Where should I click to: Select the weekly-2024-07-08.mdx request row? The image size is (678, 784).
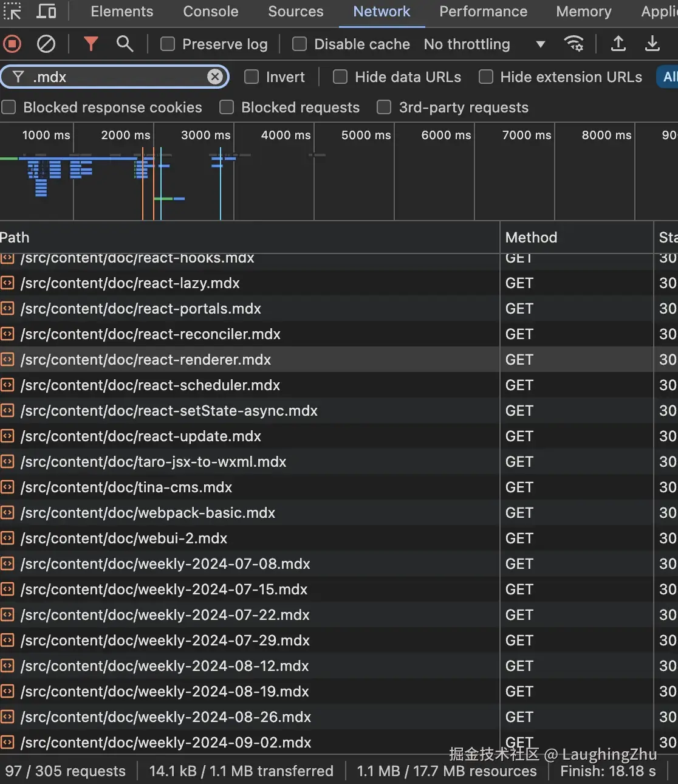click(x=339, y=564)
